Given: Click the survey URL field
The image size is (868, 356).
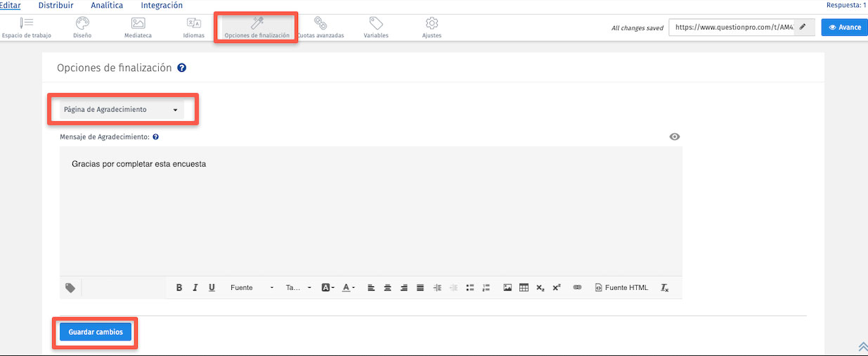Looking at the screenshot, I should [x=732, y=27].
